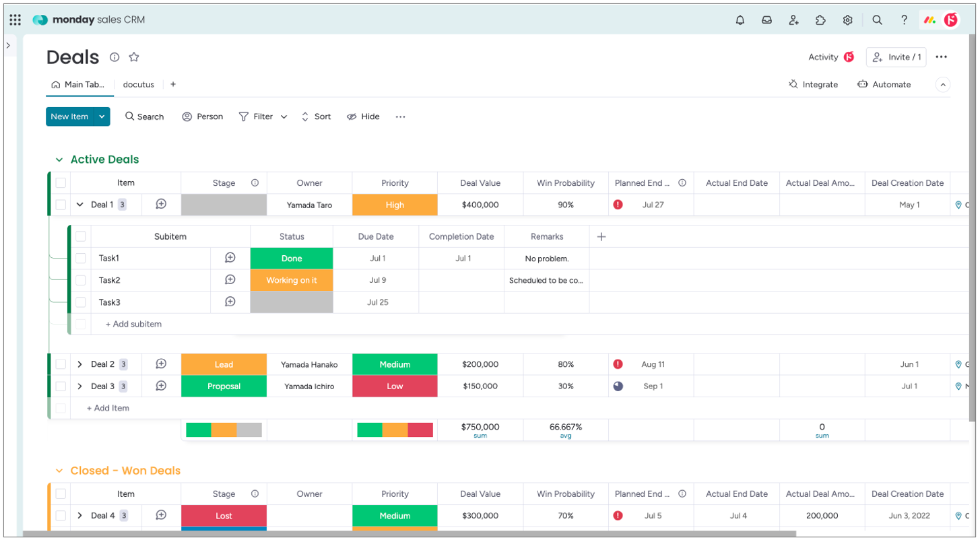Collapse the Deal 1 subitems
980x542 pixels.
[79, 205]
